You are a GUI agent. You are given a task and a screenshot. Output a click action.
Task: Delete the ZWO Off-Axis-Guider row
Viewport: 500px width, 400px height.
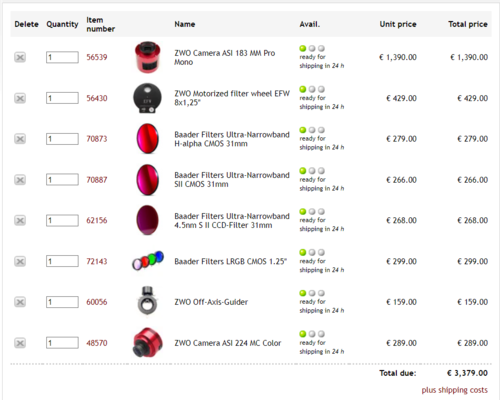[20, 302]
